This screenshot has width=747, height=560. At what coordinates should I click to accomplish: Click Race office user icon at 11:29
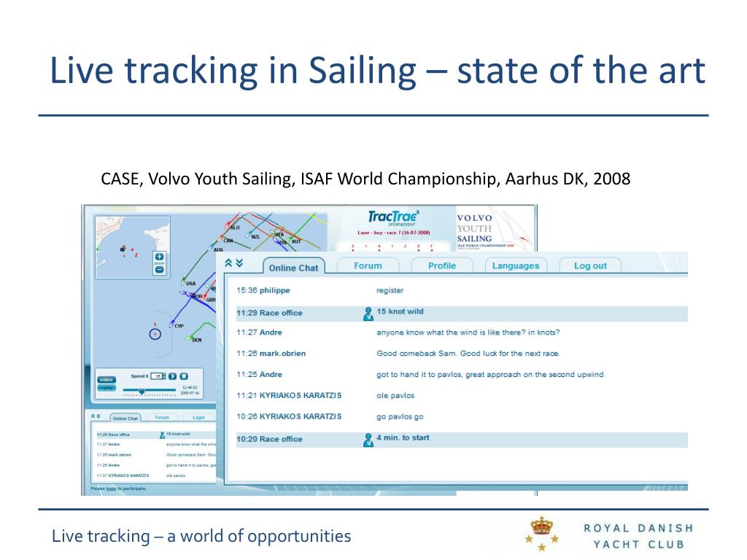coord(368,314)
